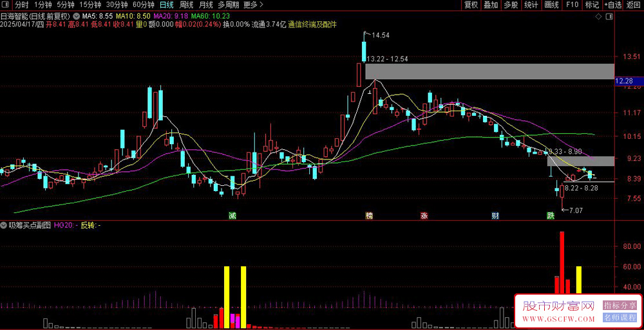Add stock via +自选 button

613,5
